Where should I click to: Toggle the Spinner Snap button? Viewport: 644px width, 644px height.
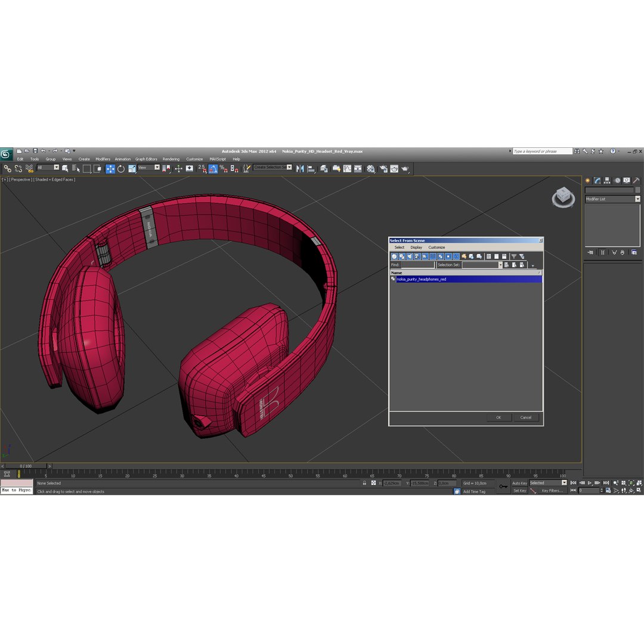tap(234, 168)
